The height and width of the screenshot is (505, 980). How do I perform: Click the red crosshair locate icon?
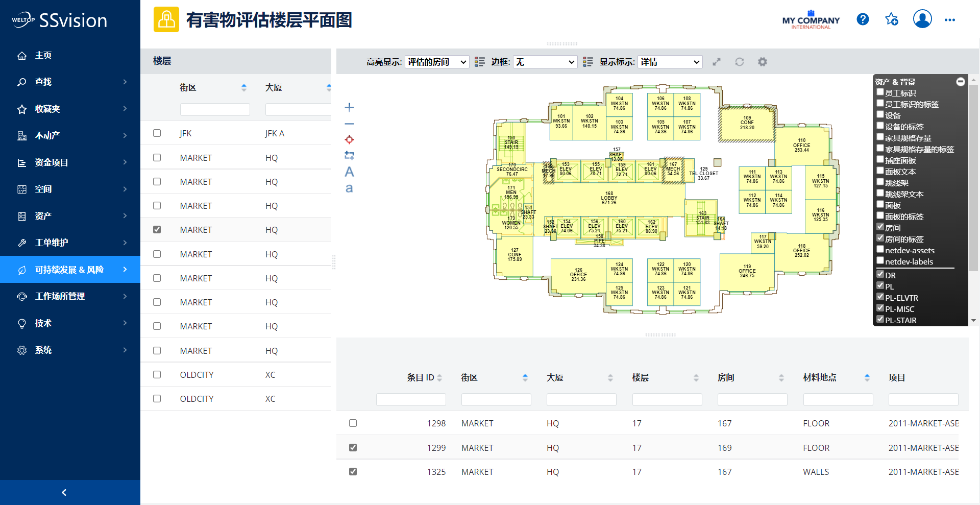click(349, 139)
